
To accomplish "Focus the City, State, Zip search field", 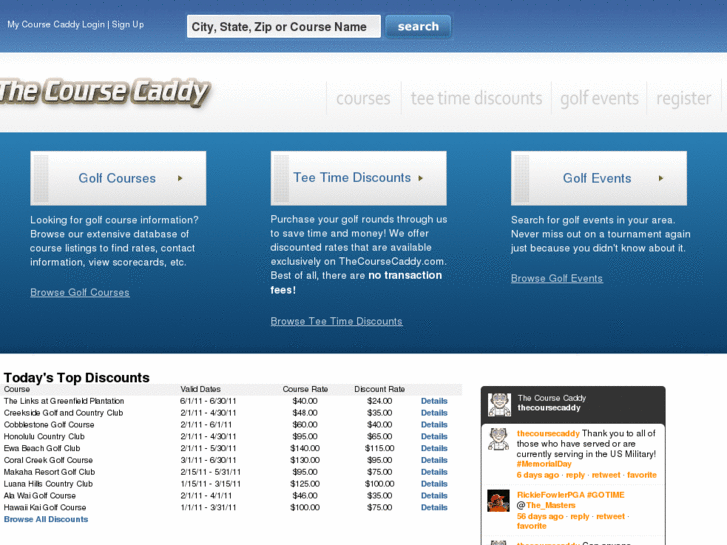I will [284, 26].
